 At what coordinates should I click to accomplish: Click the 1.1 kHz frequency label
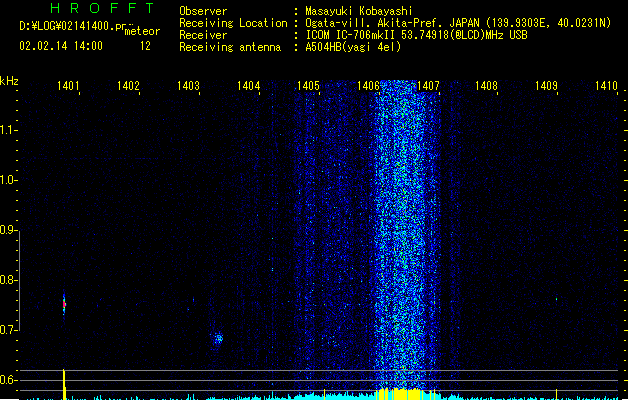[x=8, y=130]
